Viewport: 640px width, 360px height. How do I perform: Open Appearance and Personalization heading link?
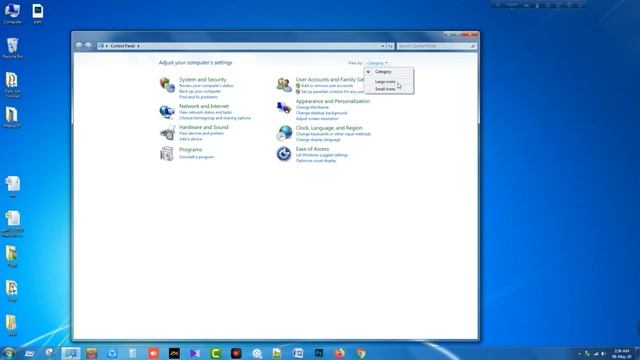pos(333,101)
